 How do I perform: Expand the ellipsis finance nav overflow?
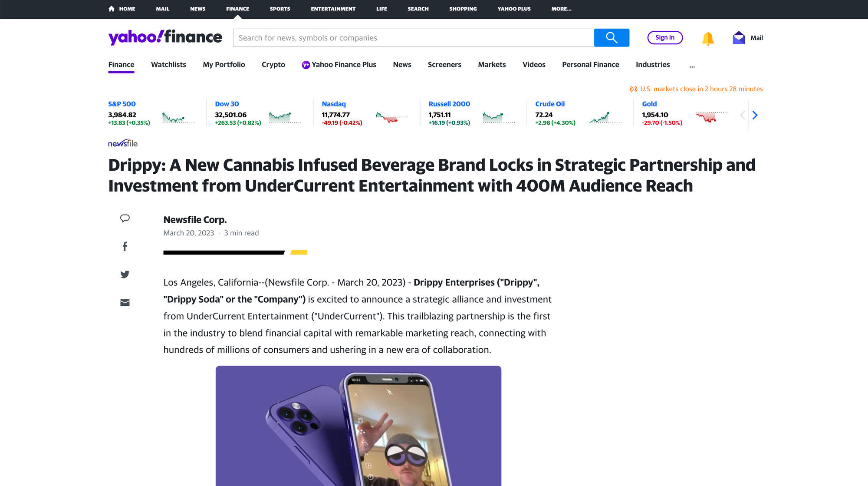pos(692,65)
